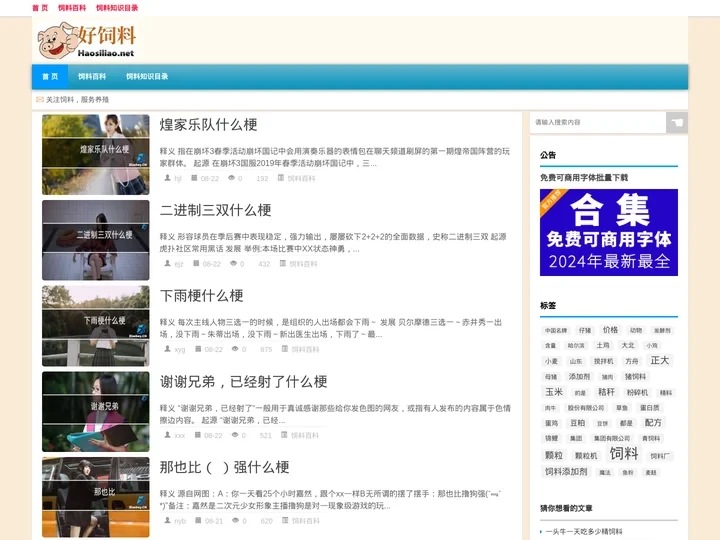Viewport: 720px width, 540px height.
Task: Click the 谢谢兄弟 thumbnail image
Action: point(96,412)
